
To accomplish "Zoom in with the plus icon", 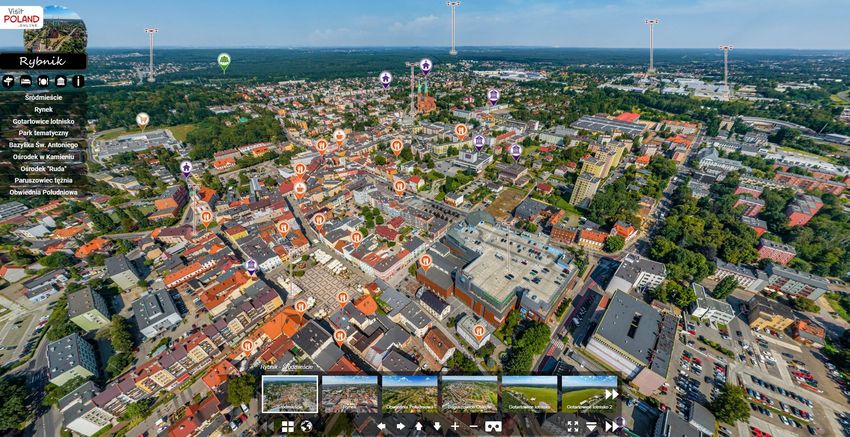I will pyautogui.click(x=455, y=427).
